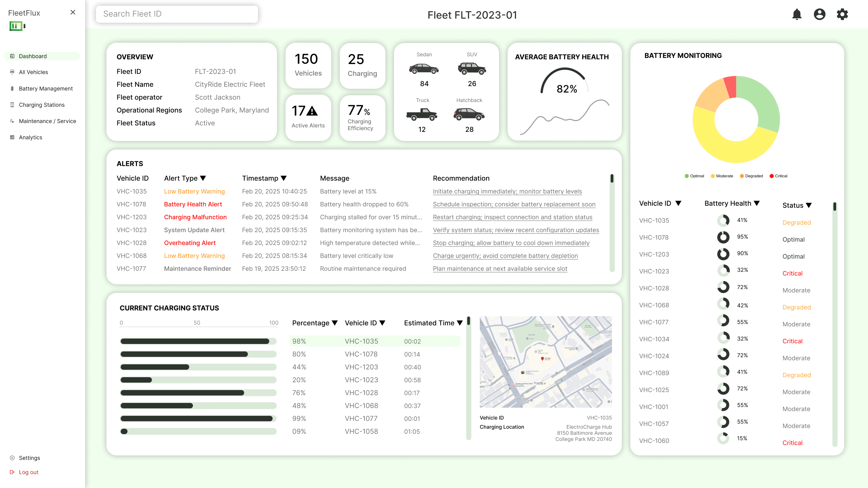The image size is (868, 488).
Task: Open the settings gear icon in header
Action: (842, 14)
